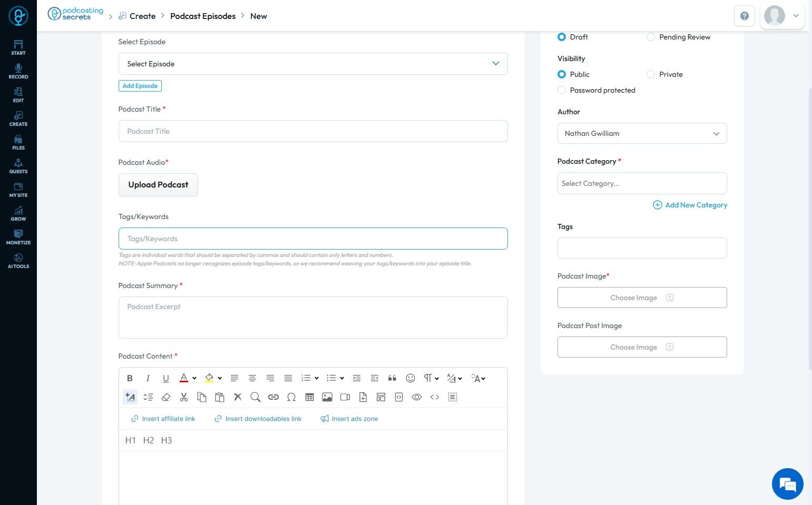Open AI Tools in sidebar
Image resolution: width=812 pixels, height=505 pixels.
click(x=18, y=261)
